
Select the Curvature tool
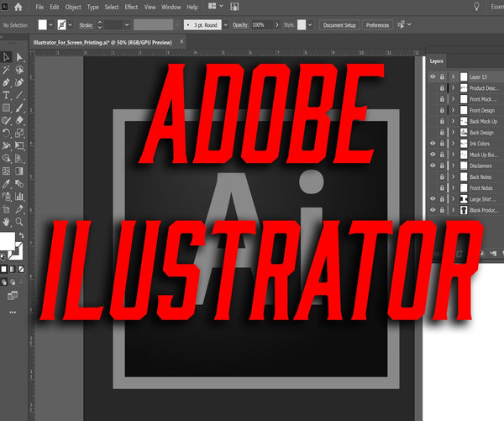click(19, 82)
